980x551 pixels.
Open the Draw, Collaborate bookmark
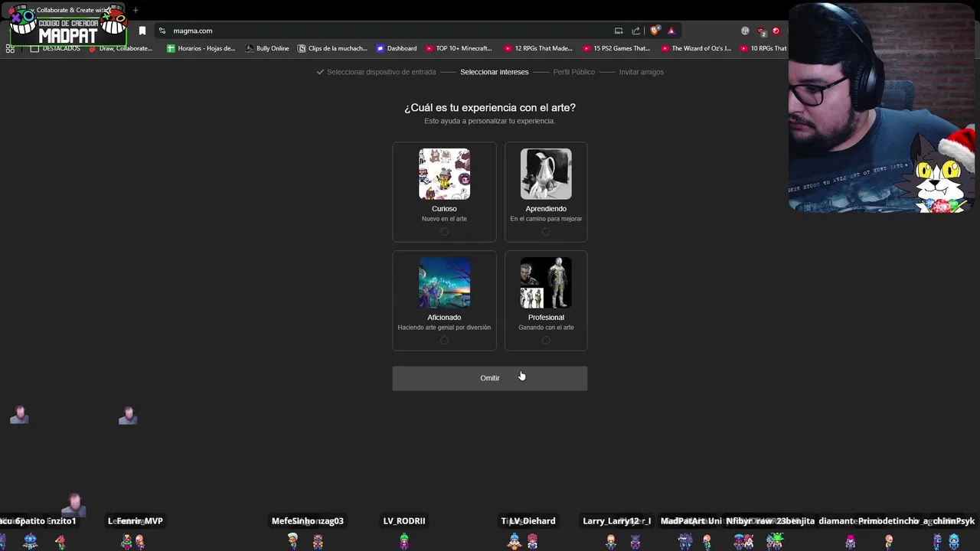click(x=121, y=48)
